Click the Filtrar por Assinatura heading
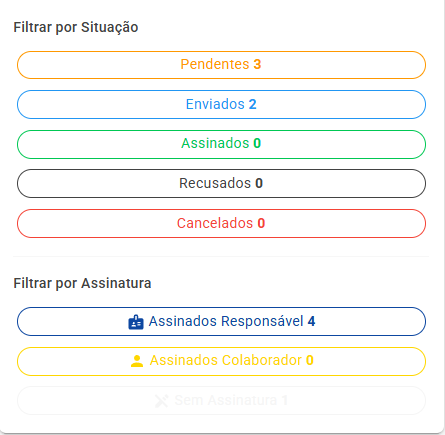445x435 pixels. click(82, 283)
